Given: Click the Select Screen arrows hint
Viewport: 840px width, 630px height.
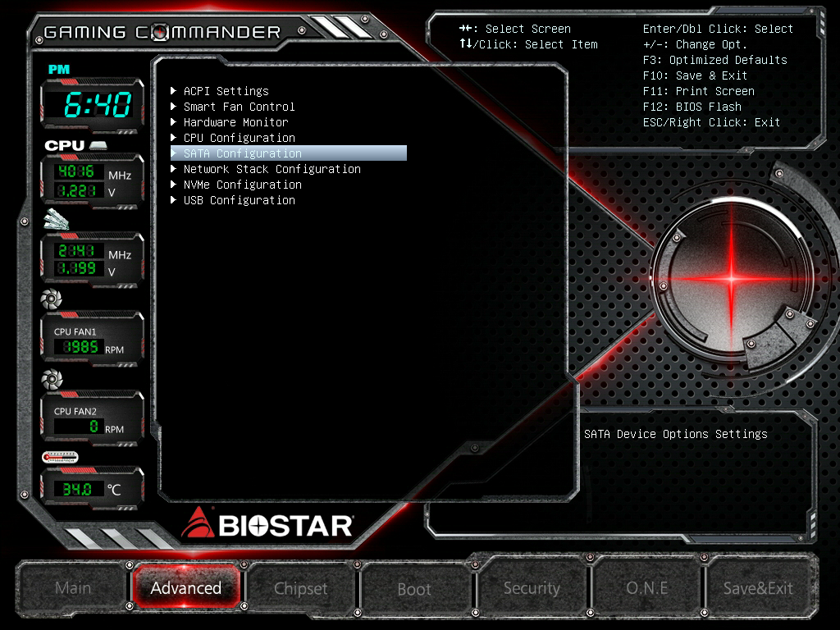Looking at the screenshot, I should 515,29.
